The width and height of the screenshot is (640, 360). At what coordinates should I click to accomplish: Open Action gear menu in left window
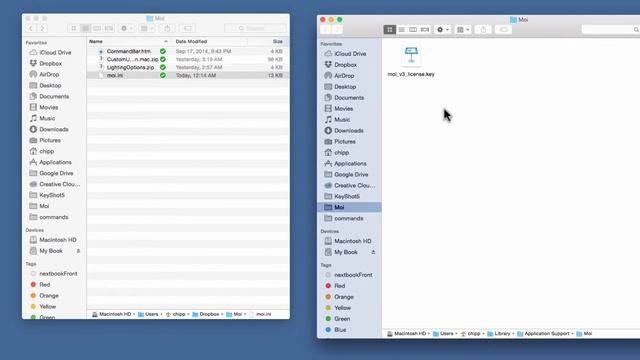click(127, 29)
